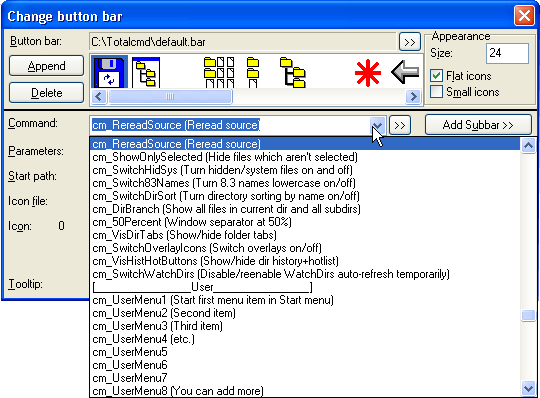Click the Delete button
The image size is (540, 398).
[46, 93]
